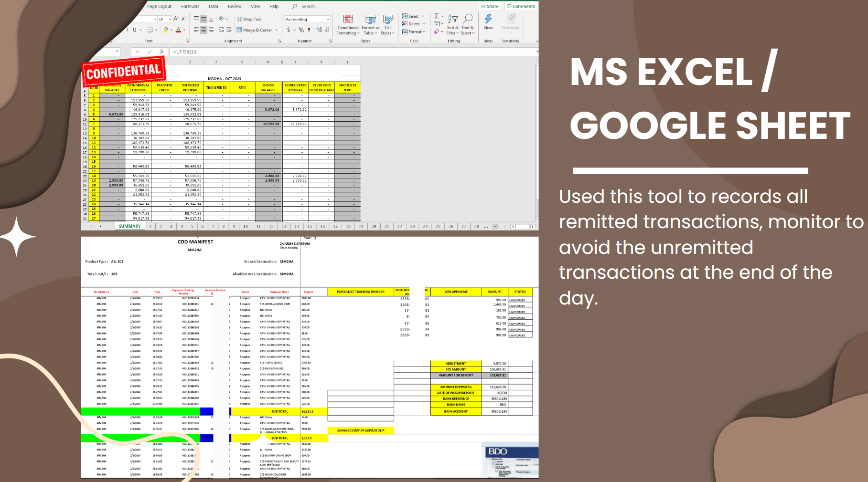Open Conditional Formatting menu
Viewport: 868px width, 482px height.
[x=348, y=24]
